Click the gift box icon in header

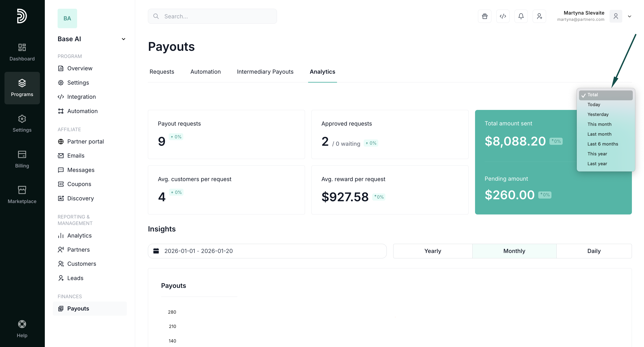click(484, 16)
